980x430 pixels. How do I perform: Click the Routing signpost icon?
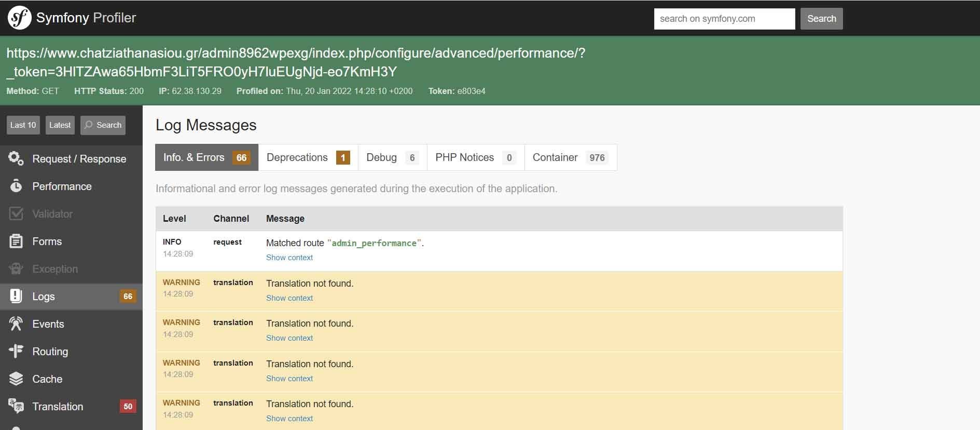[x=16, y=352]
